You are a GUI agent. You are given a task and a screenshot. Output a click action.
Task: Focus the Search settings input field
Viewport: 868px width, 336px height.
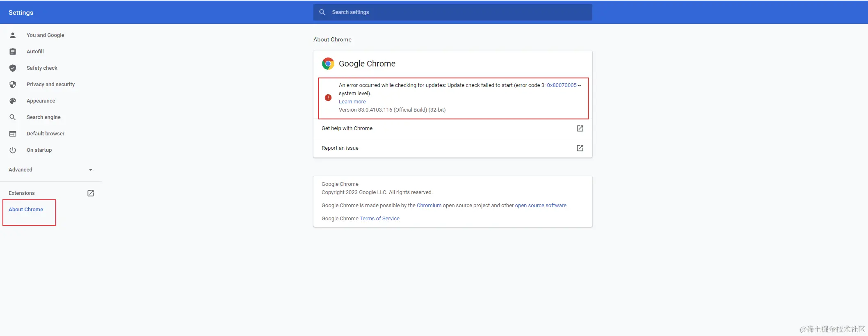(453, 12)
